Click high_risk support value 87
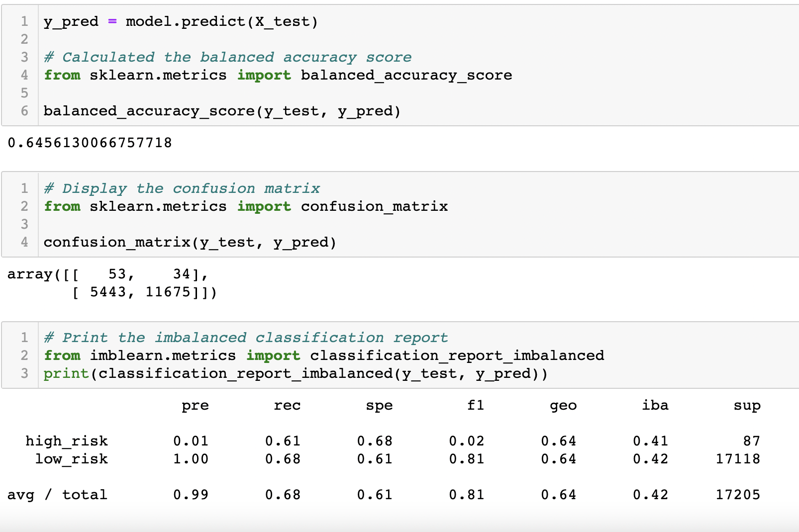This screenshot has height=532, width=799. pos(752,442)
